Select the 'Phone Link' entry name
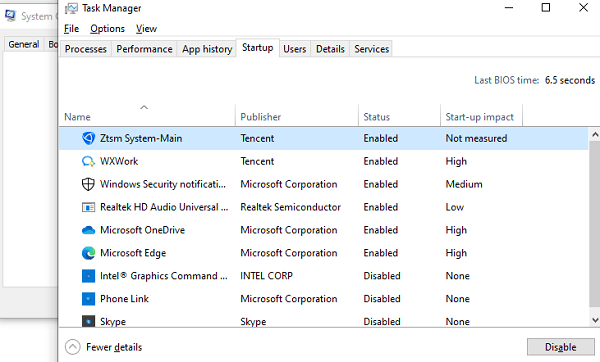The width and height of the screenshot is (600, 362). point(124,299)
